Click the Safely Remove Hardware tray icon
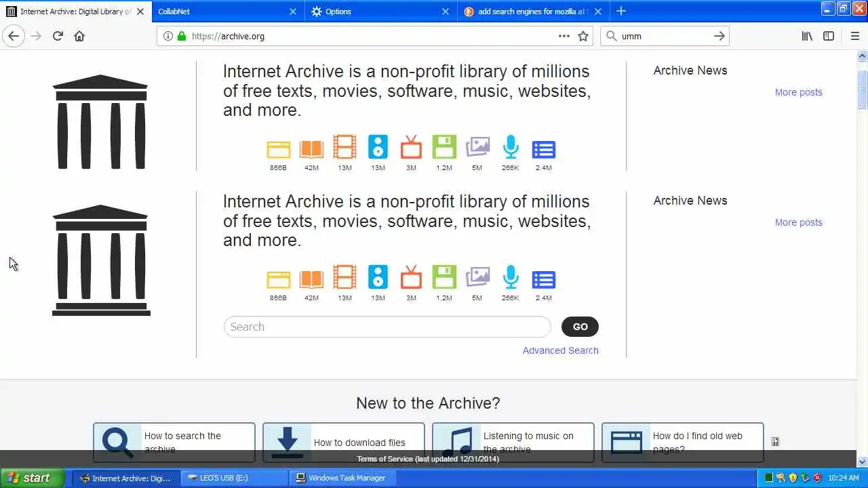The height and width of the screenshot is (488, 868). click(x=805, y=478)
